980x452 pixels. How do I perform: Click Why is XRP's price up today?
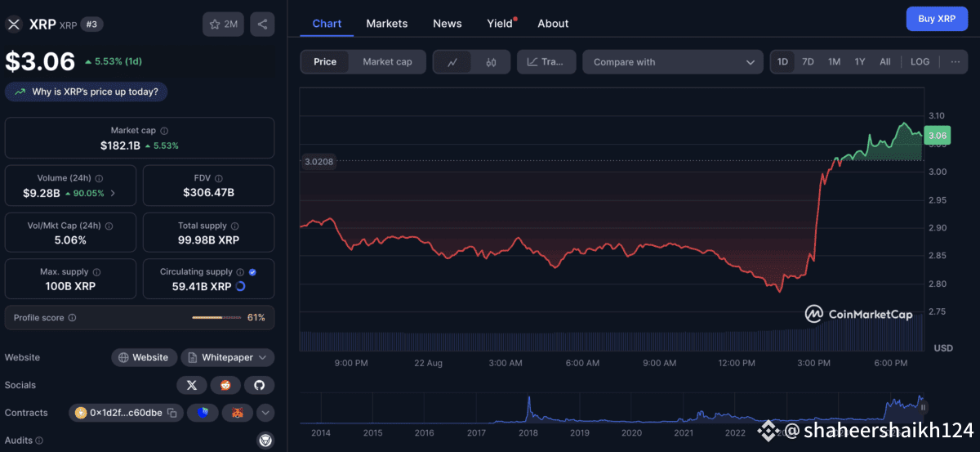tap(86, 92)
